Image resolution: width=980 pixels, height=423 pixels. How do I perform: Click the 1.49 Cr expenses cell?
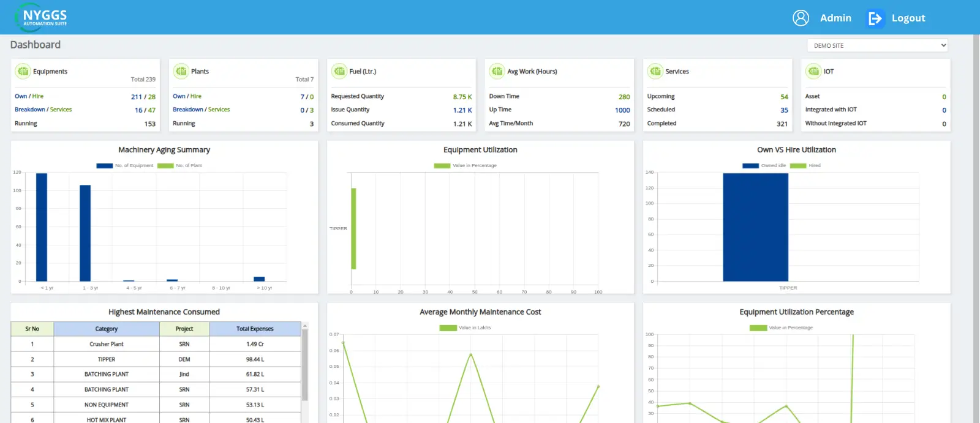pos(255,344)
